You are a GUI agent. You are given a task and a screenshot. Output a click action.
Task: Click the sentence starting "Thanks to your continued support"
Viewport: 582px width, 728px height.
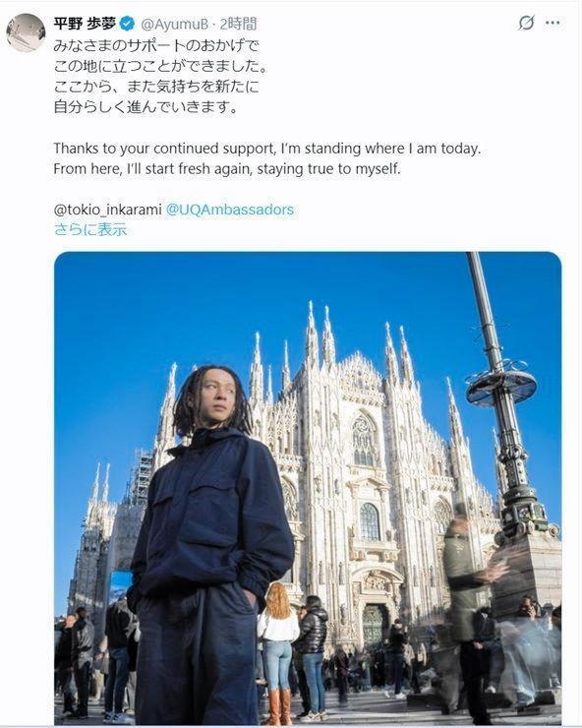point(266,149)
